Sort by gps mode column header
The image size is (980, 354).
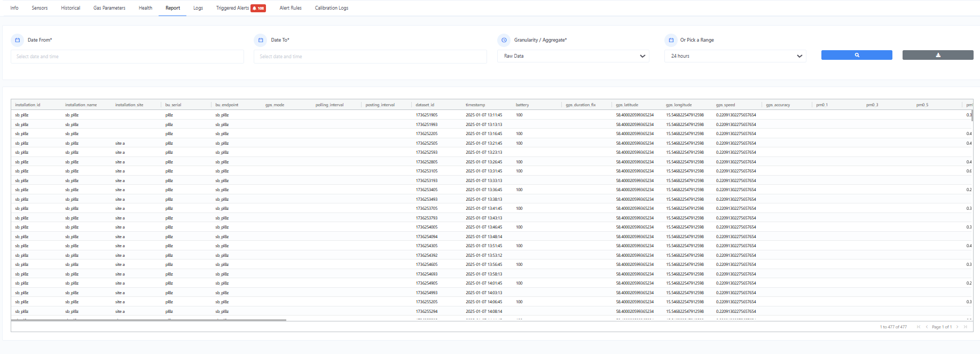275,105
